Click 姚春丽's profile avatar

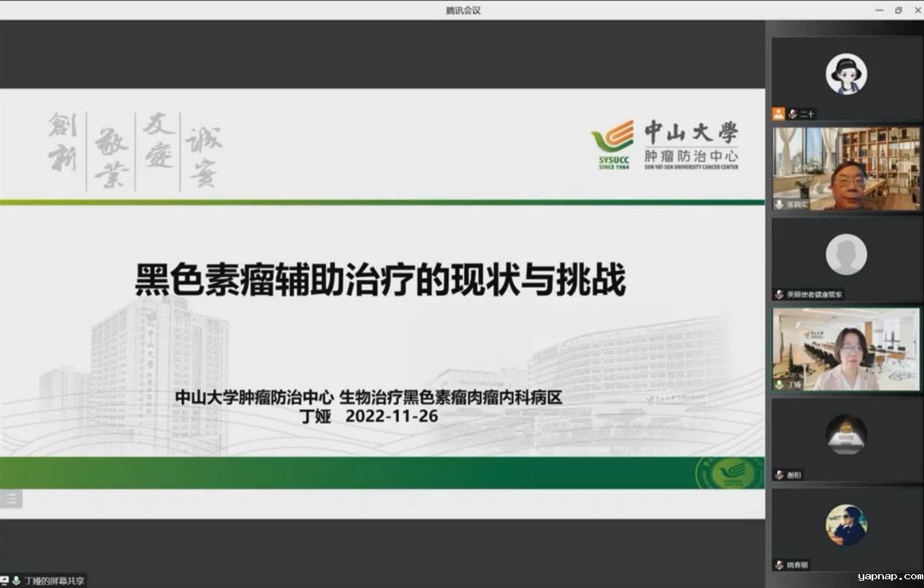846,525
